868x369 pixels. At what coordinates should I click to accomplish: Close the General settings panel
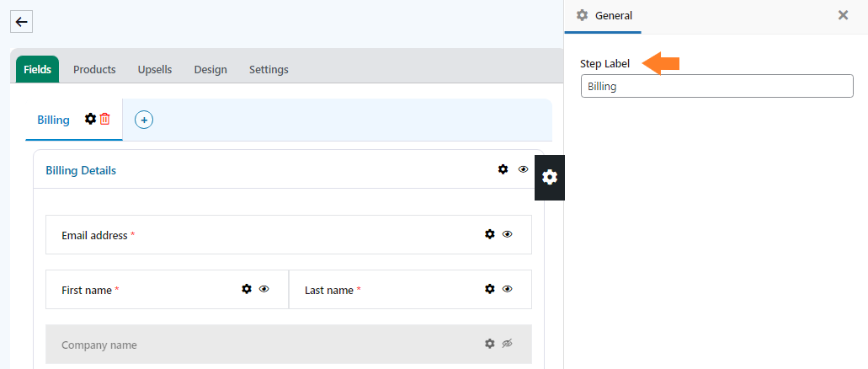[x=843, y=15]
